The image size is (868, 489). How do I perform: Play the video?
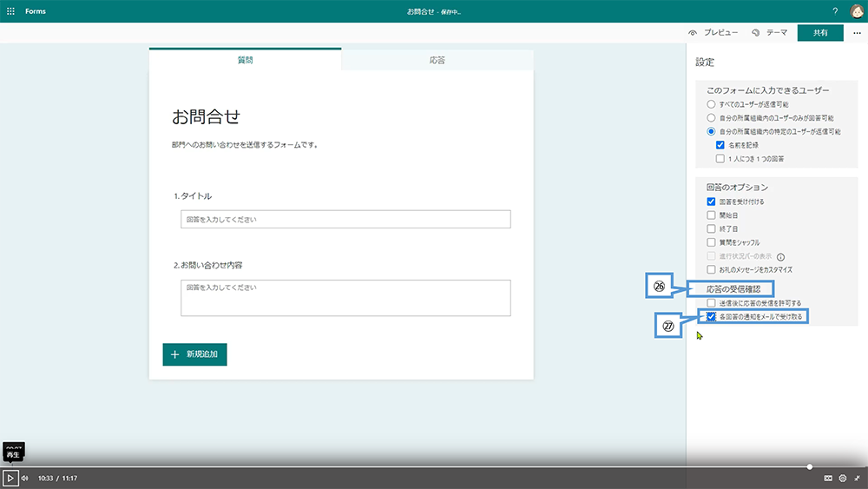(x=10, y=478)
